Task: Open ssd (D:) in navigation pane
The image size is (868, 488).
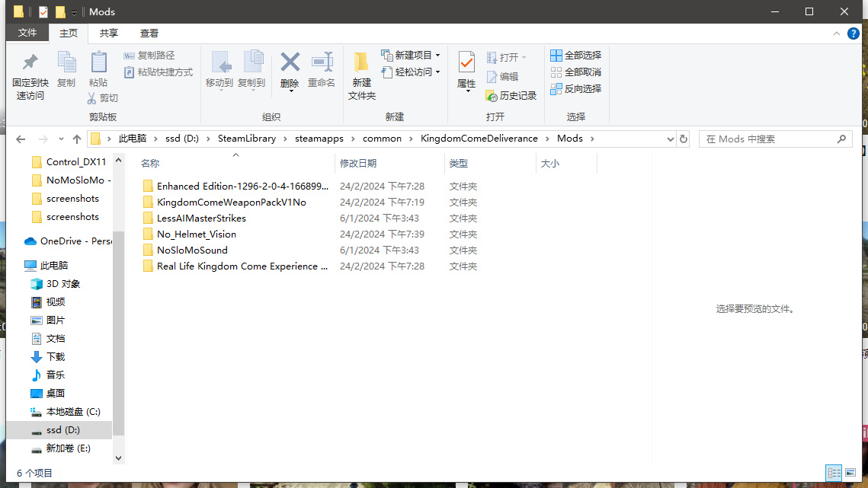Action: 59,430
